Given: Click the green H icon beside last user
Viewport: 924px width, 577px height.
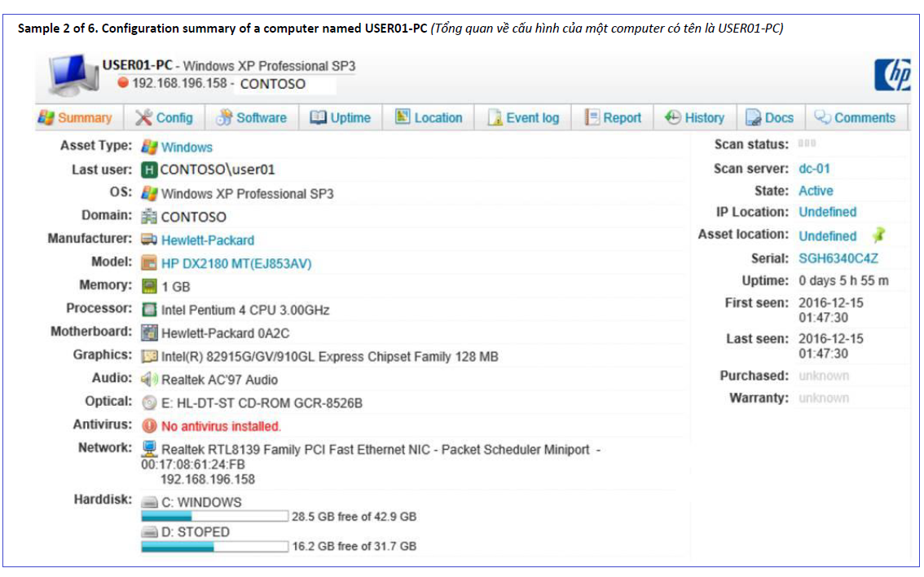Looking at the screenshot, I should pos(149,170).
